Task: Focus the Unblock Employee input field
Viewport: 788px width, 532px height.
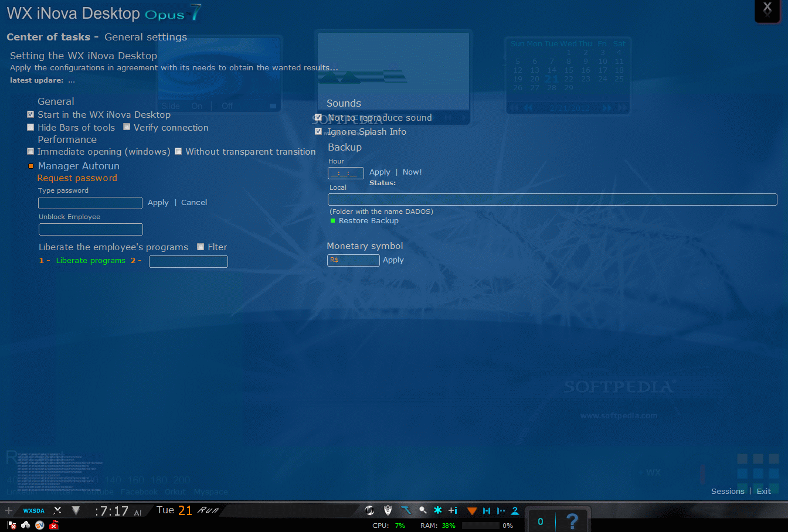Action: [91, 229]
